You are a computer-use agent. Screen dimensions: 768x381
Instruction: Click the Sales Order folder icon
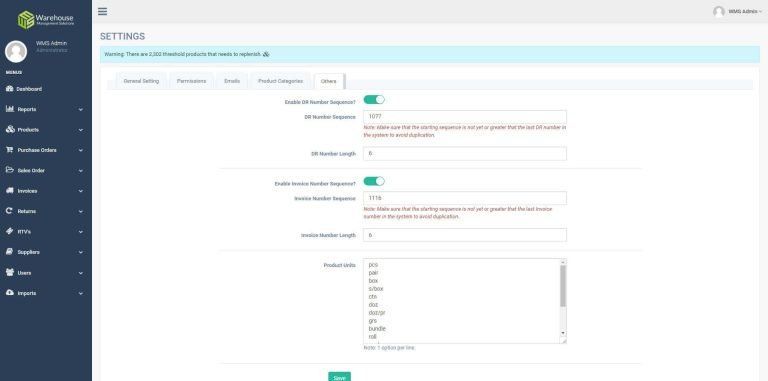[9, 170]
